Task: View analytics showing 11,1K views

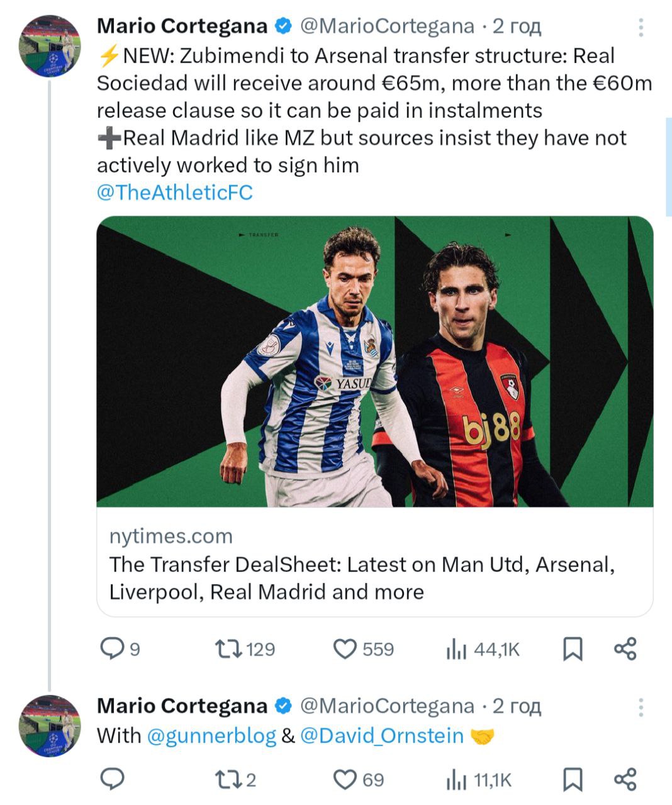Action: (457, 779)
